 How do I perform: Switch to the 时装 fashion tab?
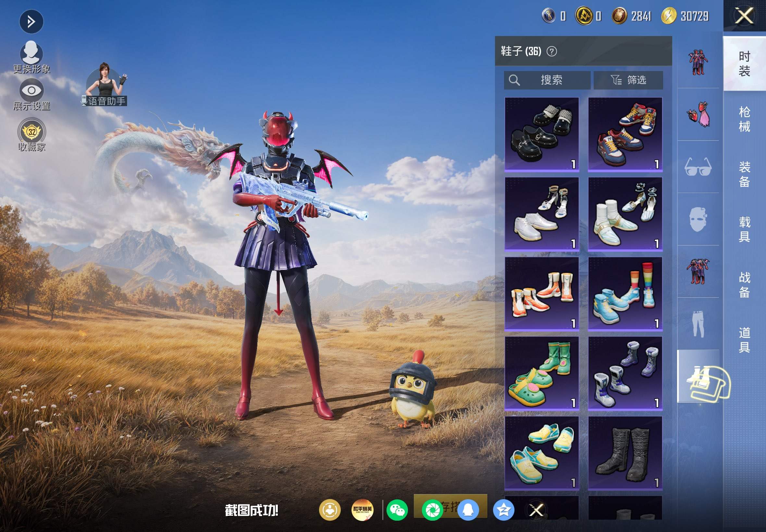click(744, 64)
